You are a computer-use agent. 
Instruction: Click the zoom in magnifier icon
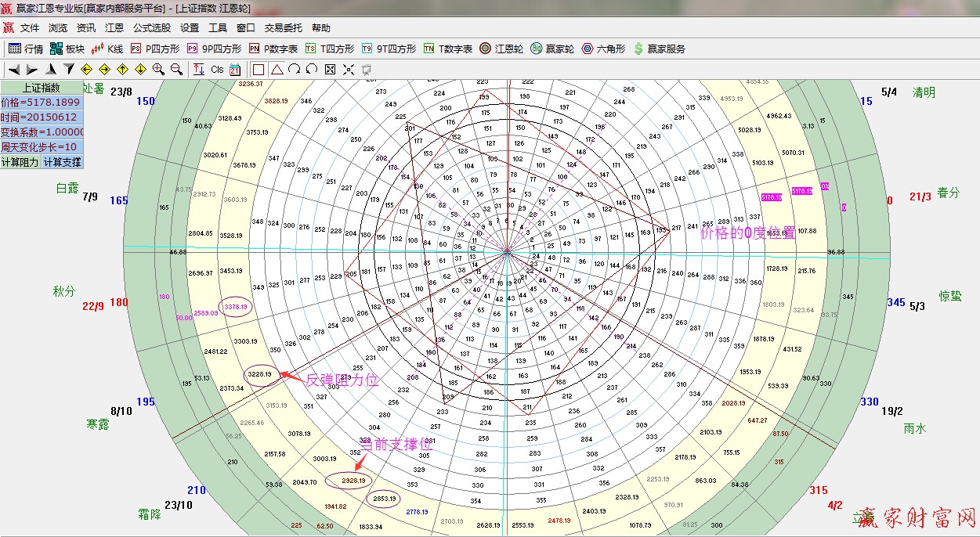tap(159, 69)
